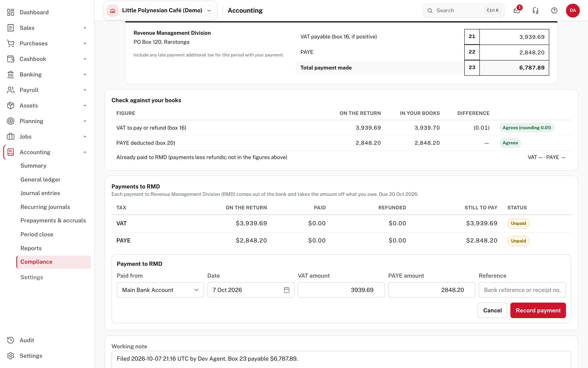Open notifications inbox with badge
This screenshot has width=588, height=368.
[x=517, y=10]
